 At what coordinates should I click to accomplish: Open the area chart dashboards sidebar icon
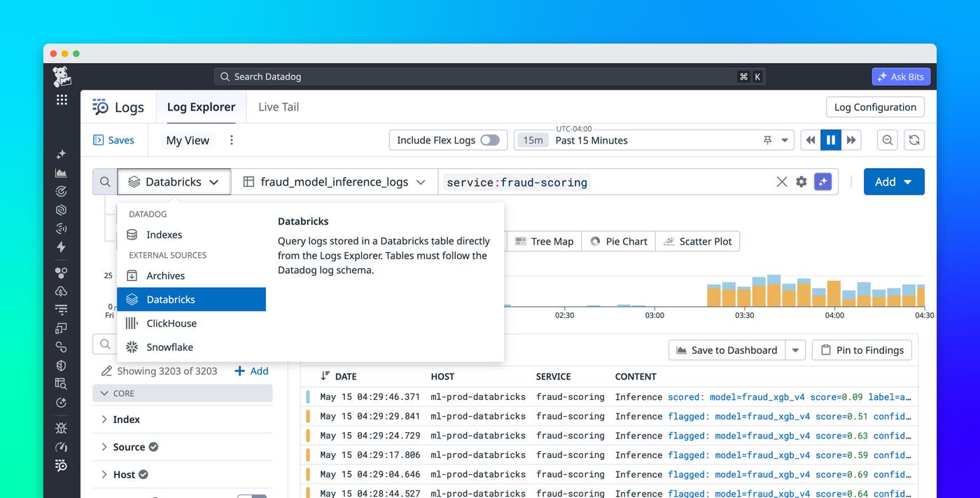pos(62,173)
